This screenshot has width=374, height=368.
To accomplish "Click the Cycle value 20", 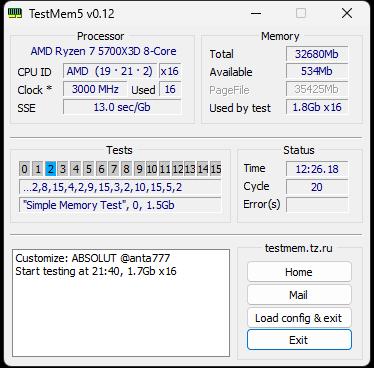I will coord(317,187).
